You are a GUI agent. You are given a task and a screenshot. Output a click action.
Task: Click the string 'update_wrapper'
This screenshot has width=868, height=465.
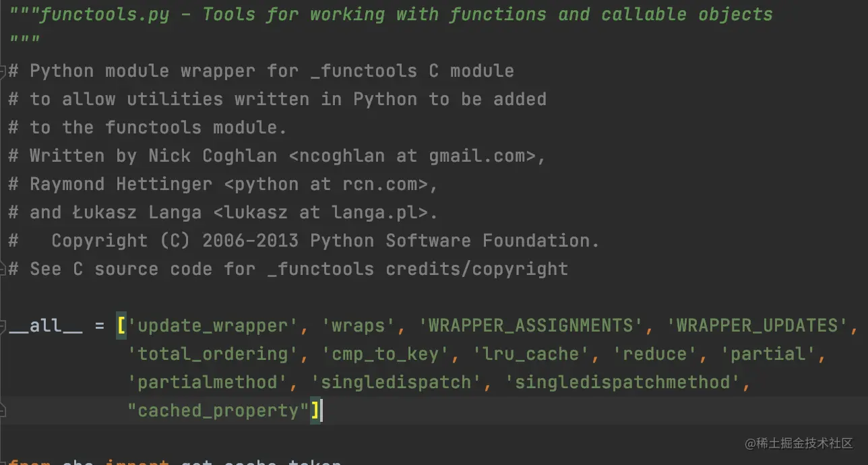click(x=212, y=325)
